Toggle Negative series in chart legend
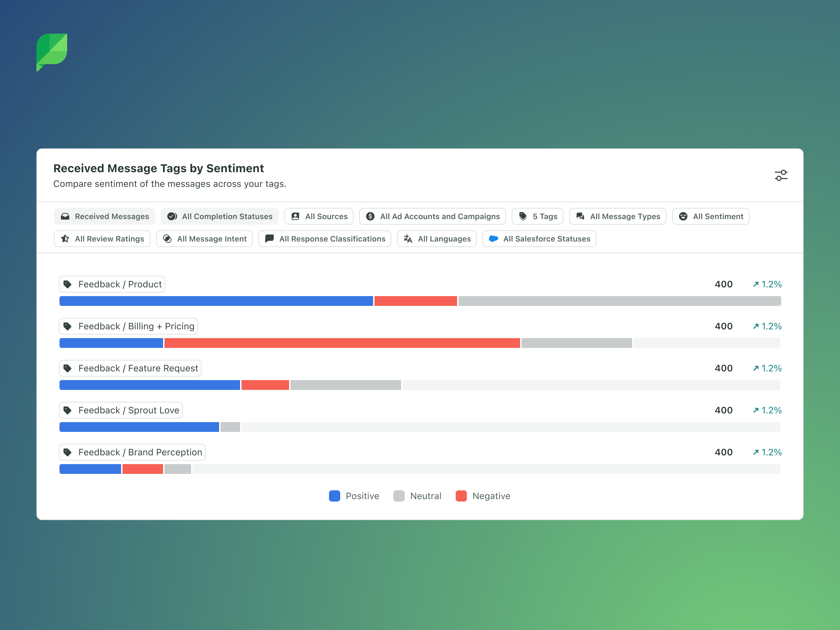 tap(483, 496)
